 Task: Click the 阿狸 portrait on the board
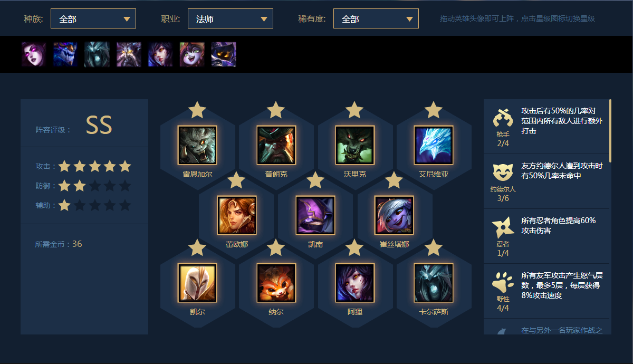354,283
